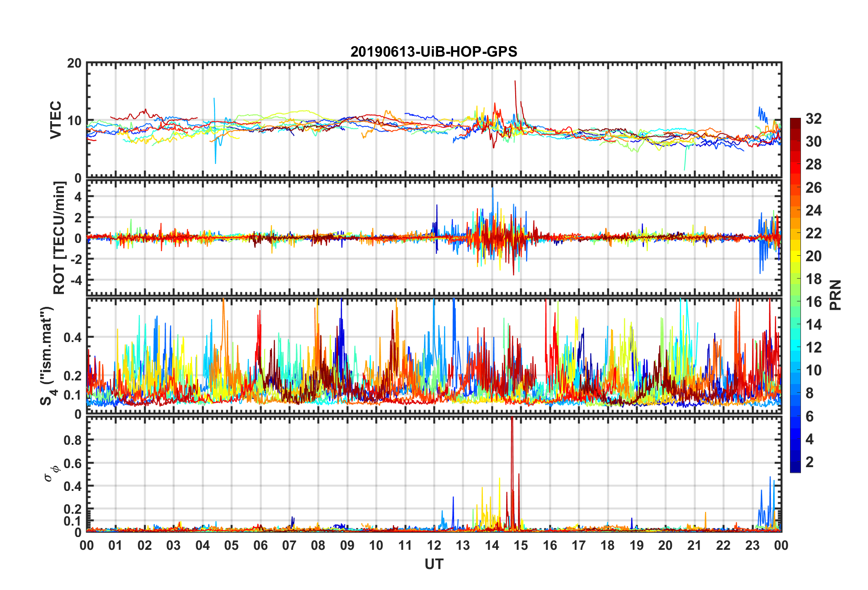Click sigma phi y-axis tick 0.8
This screenshot has height=590, width=868.
73,440
